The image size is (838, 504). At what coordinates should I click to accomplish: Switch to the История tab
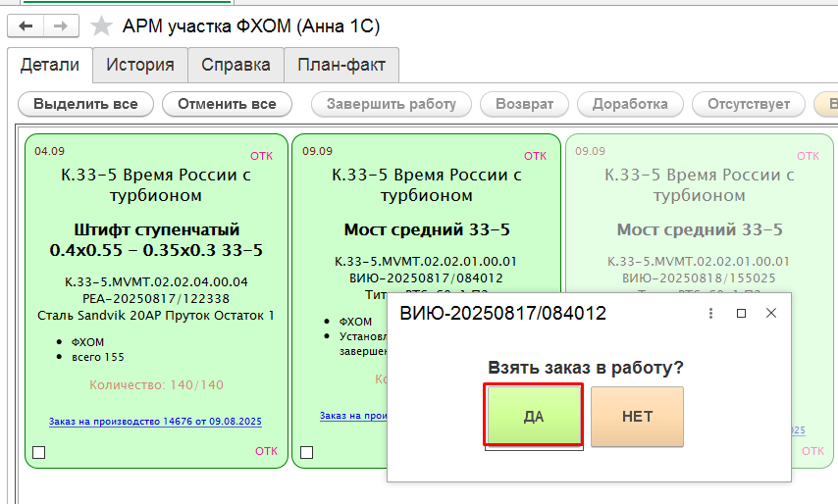click(x=140, y=66)
